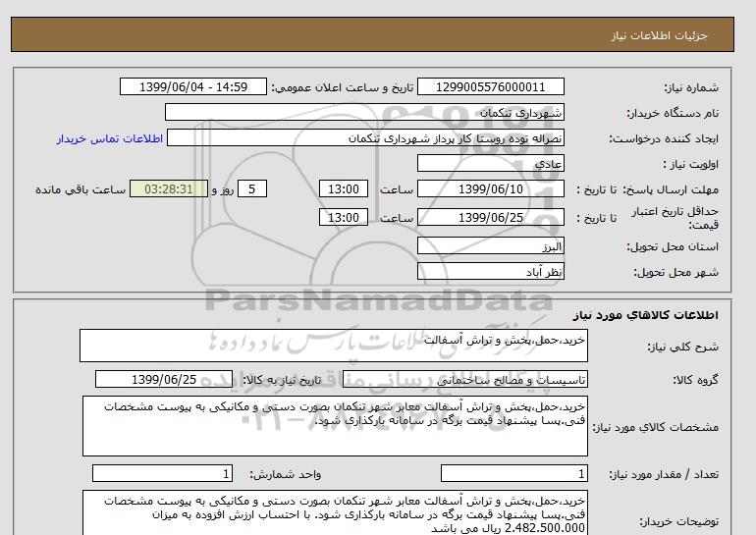Click the label تعداد / مقدار مورد نیاز
756x535 pixels.
point(664,474)
